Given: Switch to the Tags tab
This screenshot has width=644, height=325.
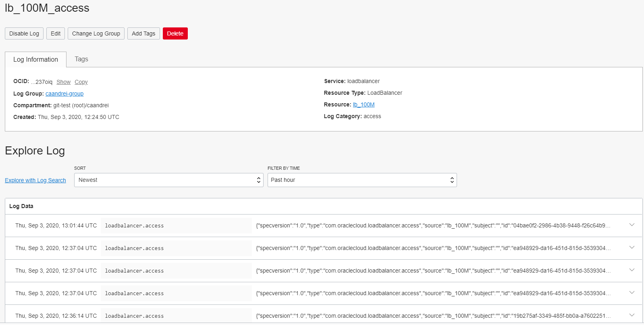Looking at the screenshot, I should click(x=81, y=59).
